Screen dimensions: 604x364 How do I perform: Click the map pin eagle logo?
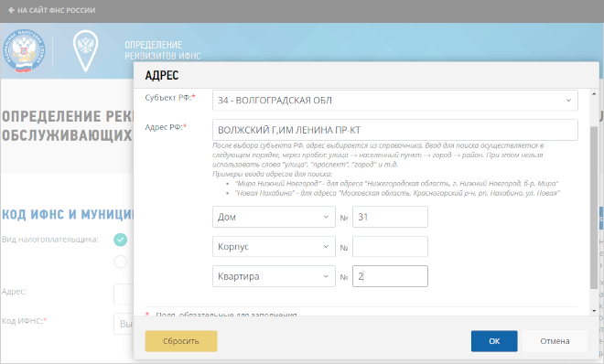pos(85,51)
